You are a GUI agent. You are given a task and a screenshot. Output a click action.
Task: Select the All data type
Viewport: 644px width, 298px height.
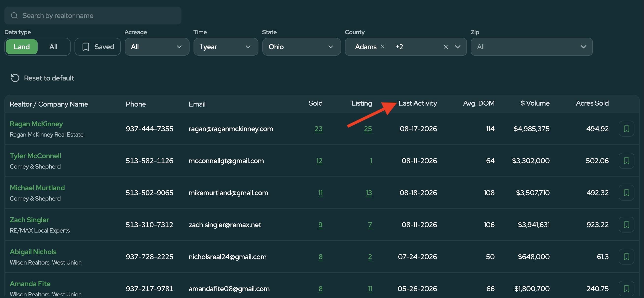pyautogui.click(x=53, y=47)
